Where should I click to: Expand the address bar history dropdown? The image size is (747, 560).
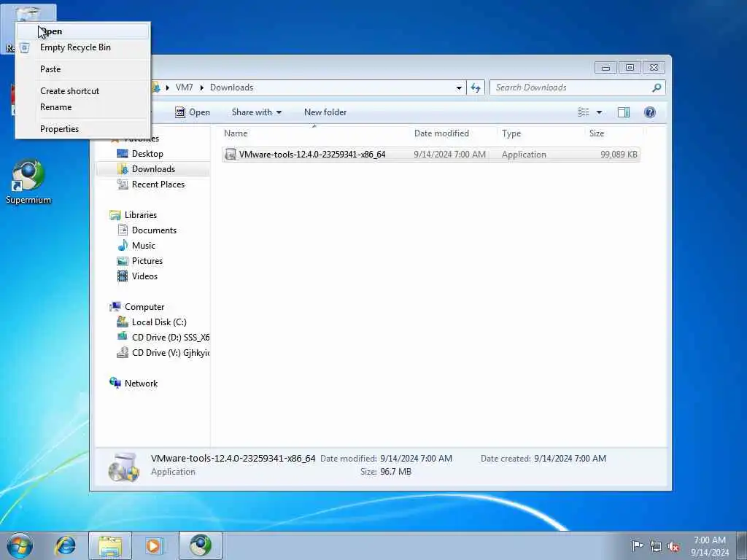coord(459,87)
